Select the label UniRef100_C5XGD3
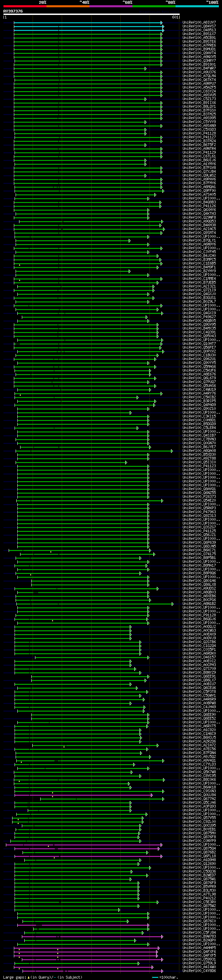Screen dimensions: 222x980 point(199,129)
